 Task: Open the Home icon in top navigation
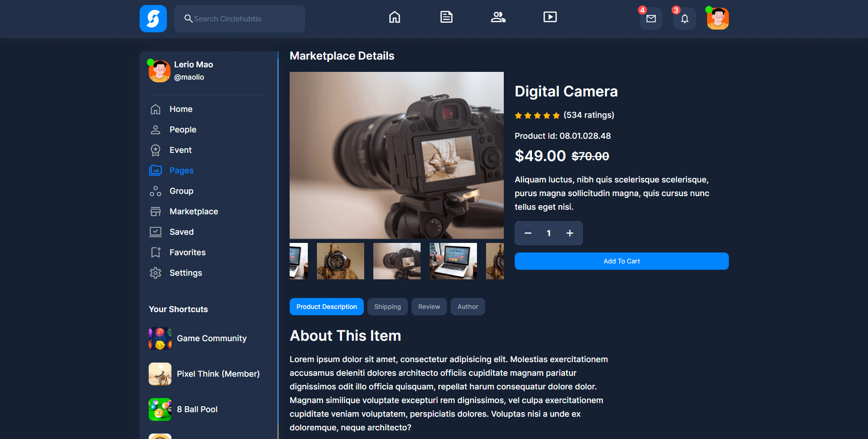pos(395,17)
